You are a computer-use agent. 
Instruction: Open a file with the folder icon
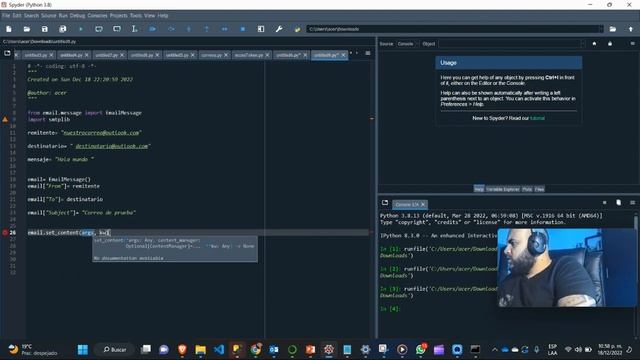[x=27, y=29]
